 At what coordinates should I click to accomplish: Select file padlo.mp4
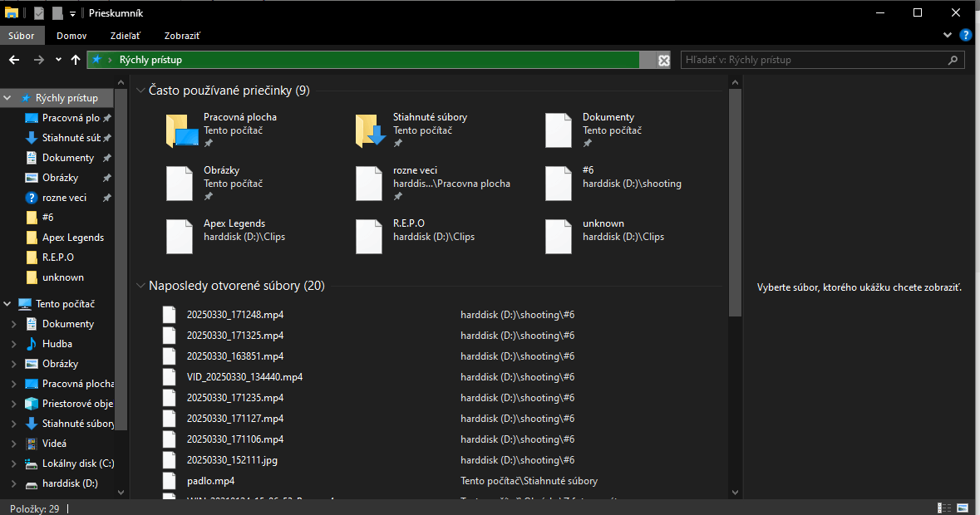click(210, 481)
